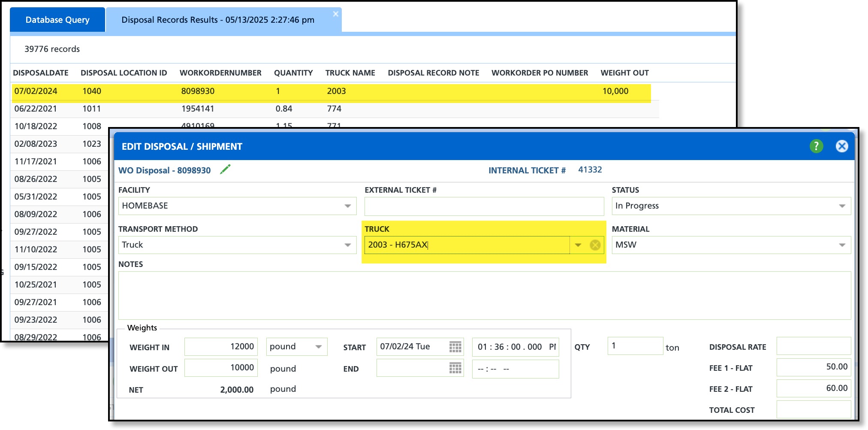
Task: Sort by WORKORDERNUMBER column header
Action: (x=220, y=73)
